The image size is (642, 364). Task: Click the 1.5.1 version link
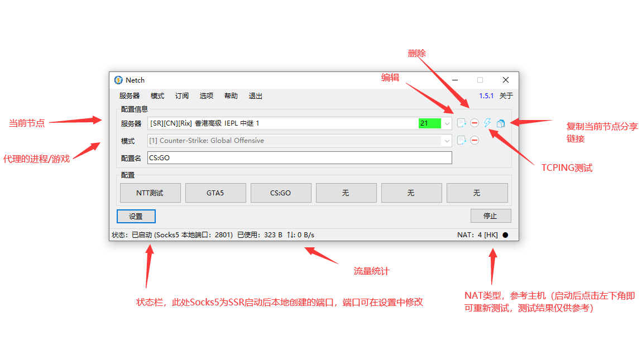(x=486, y=96)
